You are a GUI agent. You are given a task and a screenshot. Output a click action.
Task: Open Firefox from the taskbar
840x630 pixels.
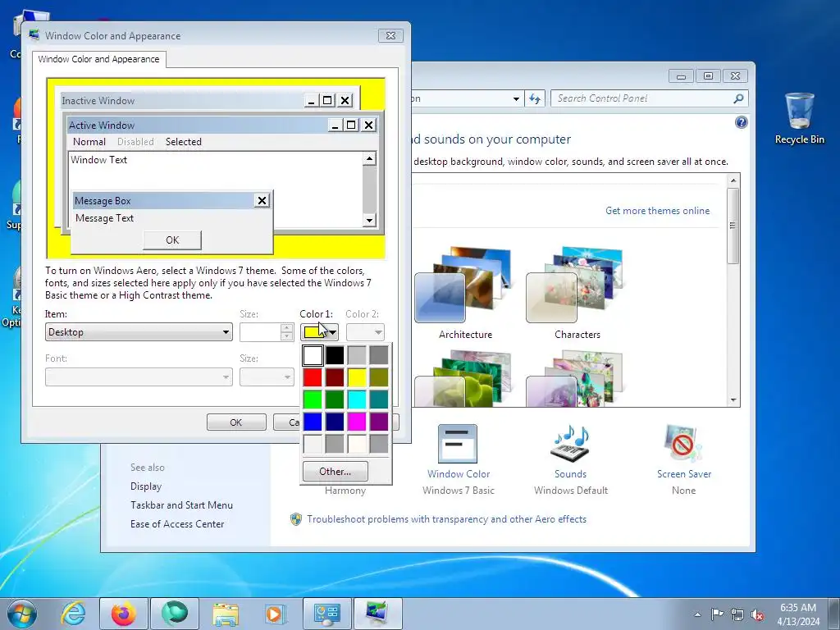tap(124, 614)
